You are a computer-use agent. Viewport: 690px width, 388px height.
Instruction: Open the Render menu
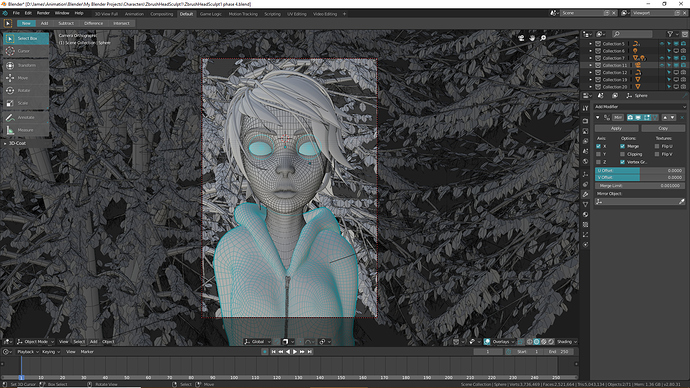click(43, 13)
